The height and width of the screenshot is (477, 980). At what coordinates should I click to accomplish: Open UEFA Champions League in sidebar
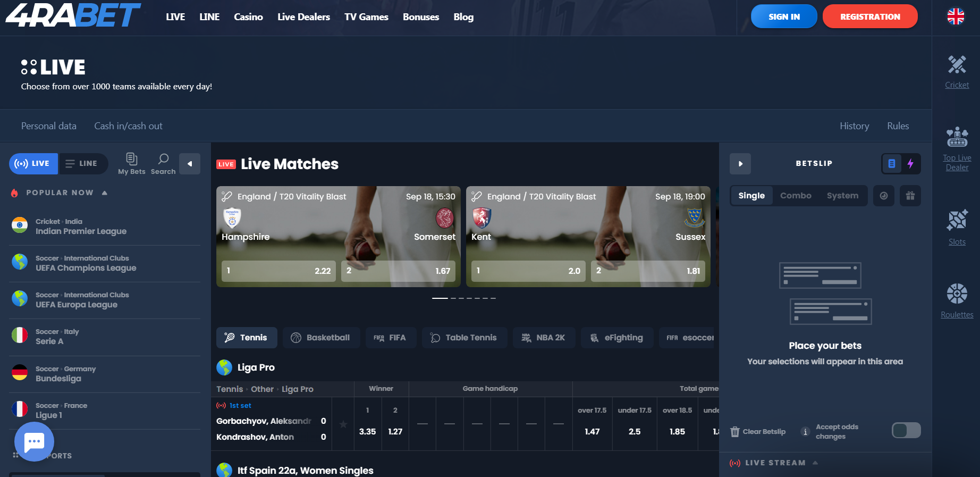click(x=105, y=264)
